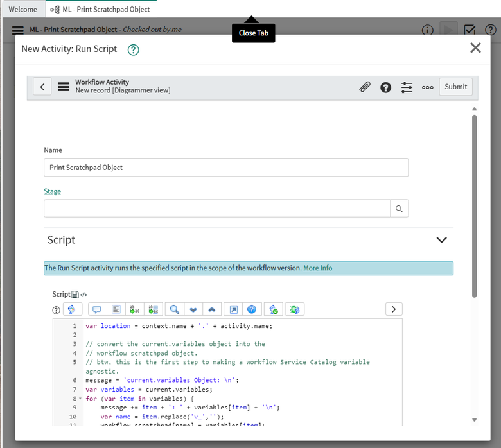The height and width of the screenshot is (448, 501).
Task: Open the script debugger
Action: (295, 309)
